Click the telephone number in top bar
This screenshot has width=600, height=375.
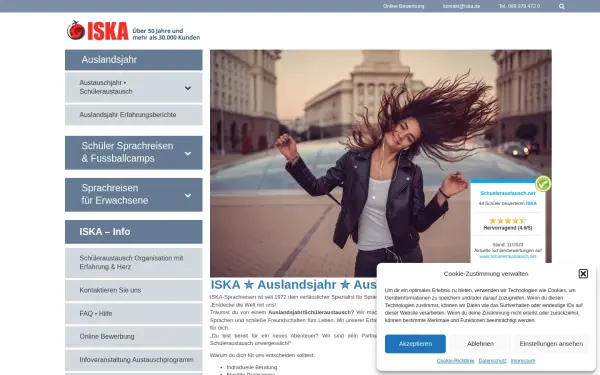[519, 7]
